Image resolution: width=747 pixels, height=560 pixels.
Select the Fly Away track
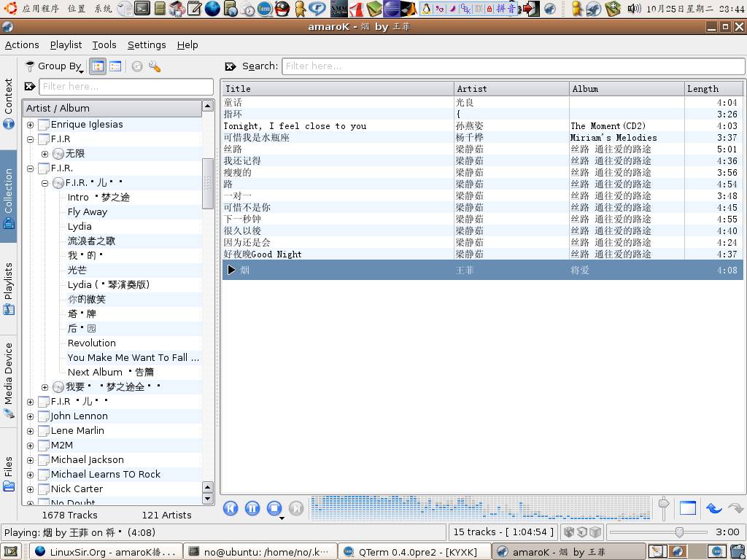(x=88, y=212)
